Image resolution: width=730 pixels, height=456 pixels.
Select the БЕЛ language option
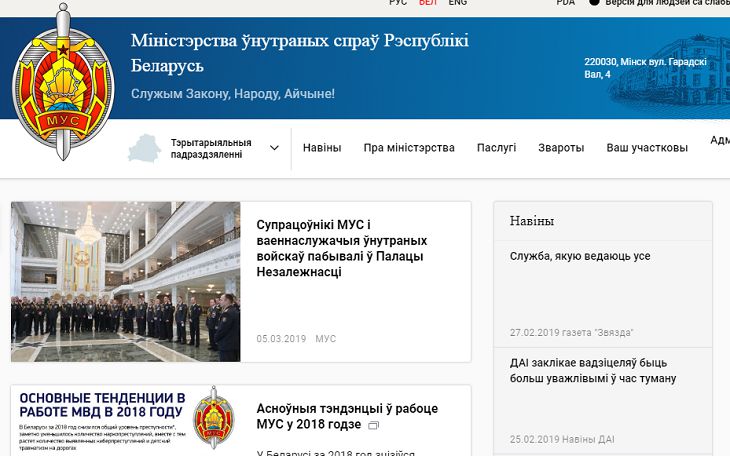pyautogui.click(x=428, y=3)
